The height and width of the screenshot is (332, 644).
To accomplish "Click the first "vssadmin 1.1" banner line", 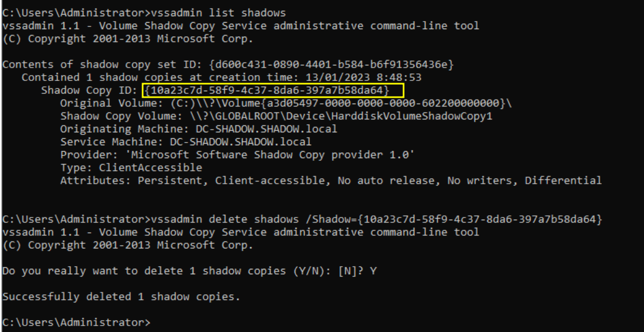I will pyautogui.click(x=240, y=25).
